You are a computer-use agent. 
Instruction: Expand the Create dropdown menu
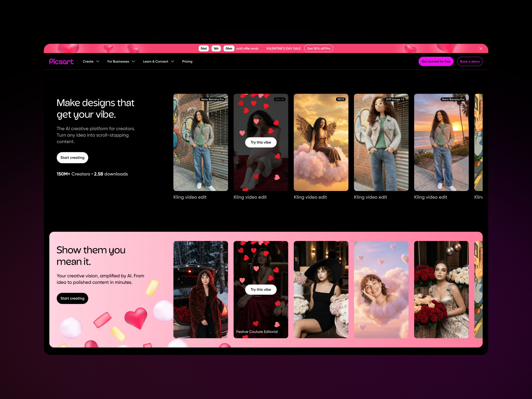pyautogui.click(x=91, y=62)
